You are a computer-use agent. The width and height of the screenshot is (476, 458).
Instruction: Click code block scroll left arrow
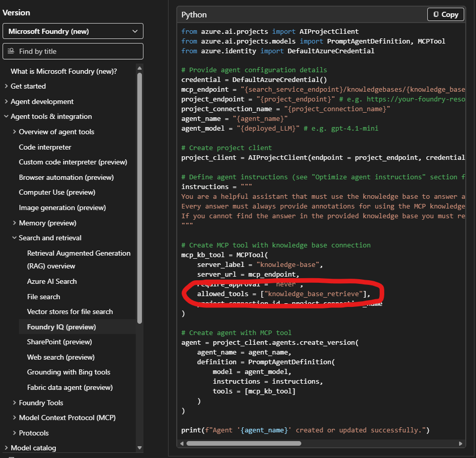click(182, 444)
